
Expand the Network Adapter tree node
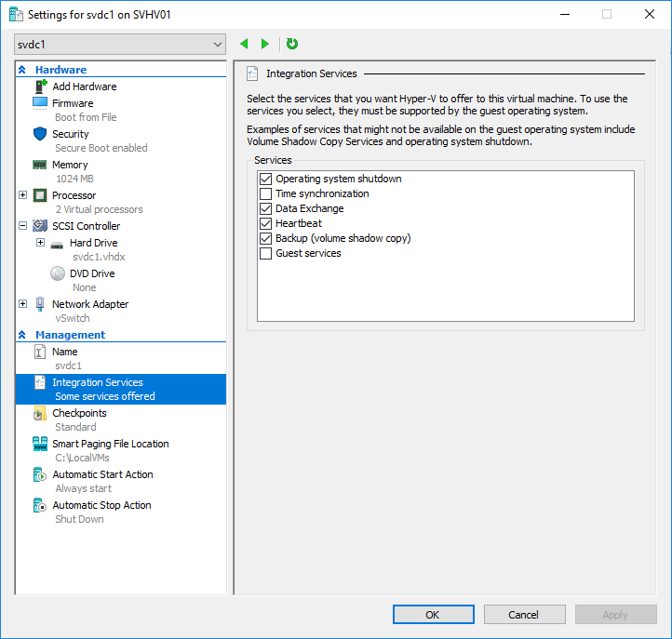pyautogui.click(x=23, y=303)
